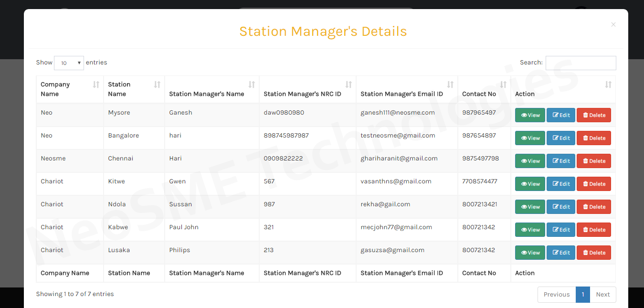Click the pencil icon to edit Hari of Chennai

coord(556,161)
